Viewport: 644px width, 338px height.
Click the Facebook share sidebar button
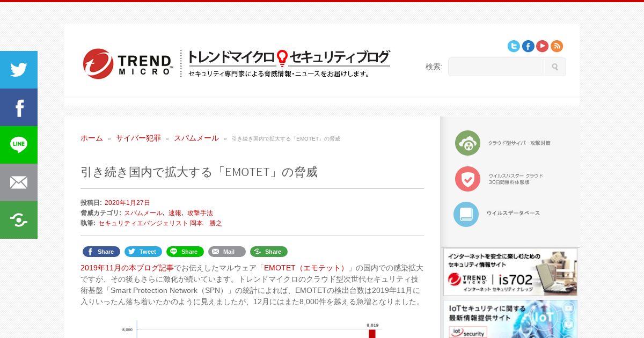click(x=19, y=107)
